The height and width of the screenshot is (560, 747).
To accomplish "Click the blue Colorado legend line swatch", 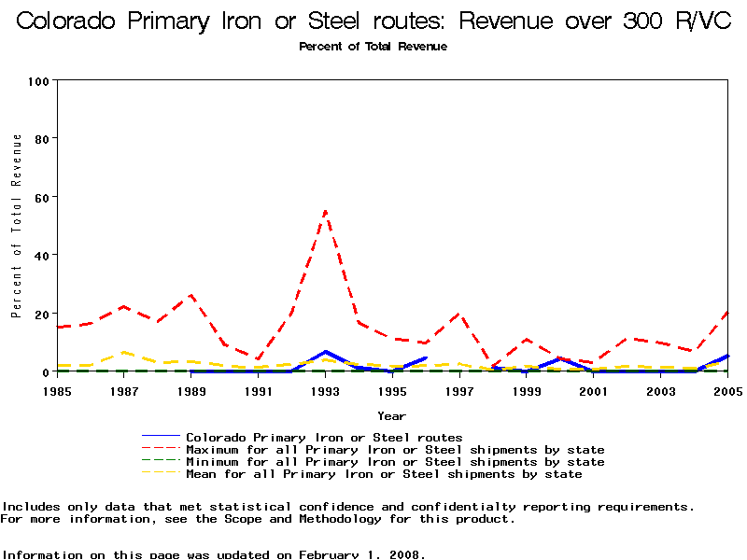I will point(160,436).
